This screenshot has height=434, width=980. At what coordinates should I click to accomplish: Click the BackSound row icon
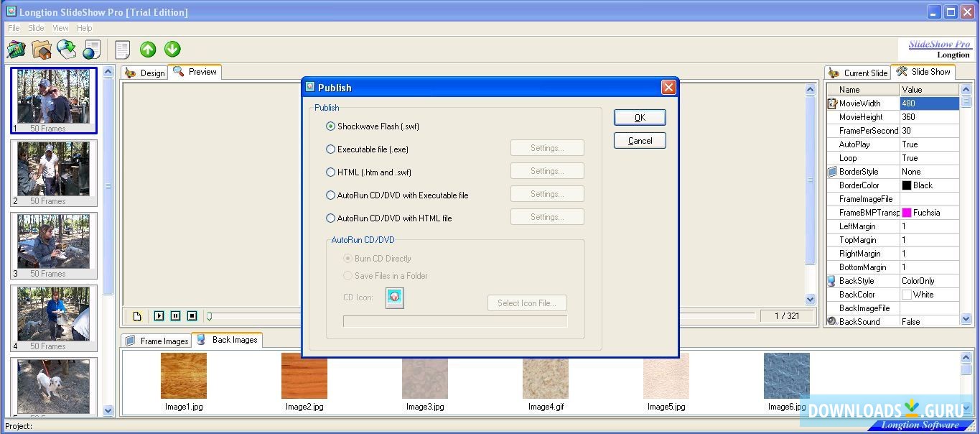coord(833,322)
